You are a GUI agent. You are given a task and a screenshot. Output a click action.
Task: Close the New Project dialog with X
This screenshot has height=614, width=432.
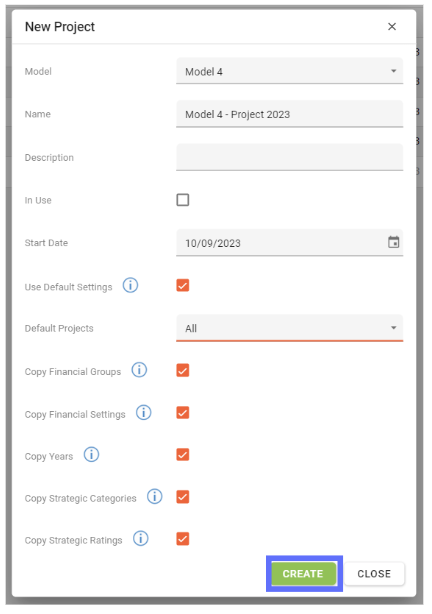[x=392, y=27]
